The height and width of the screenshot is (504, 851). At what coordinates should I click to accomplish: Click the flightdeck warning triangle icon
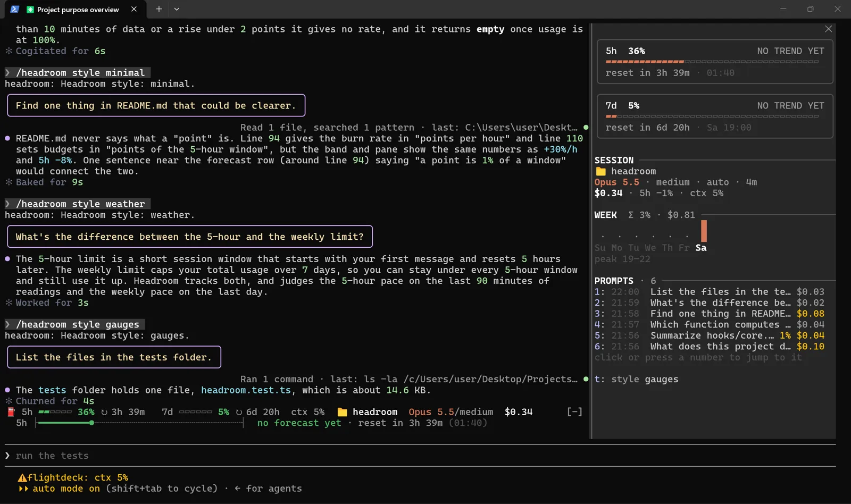point(22,477)
